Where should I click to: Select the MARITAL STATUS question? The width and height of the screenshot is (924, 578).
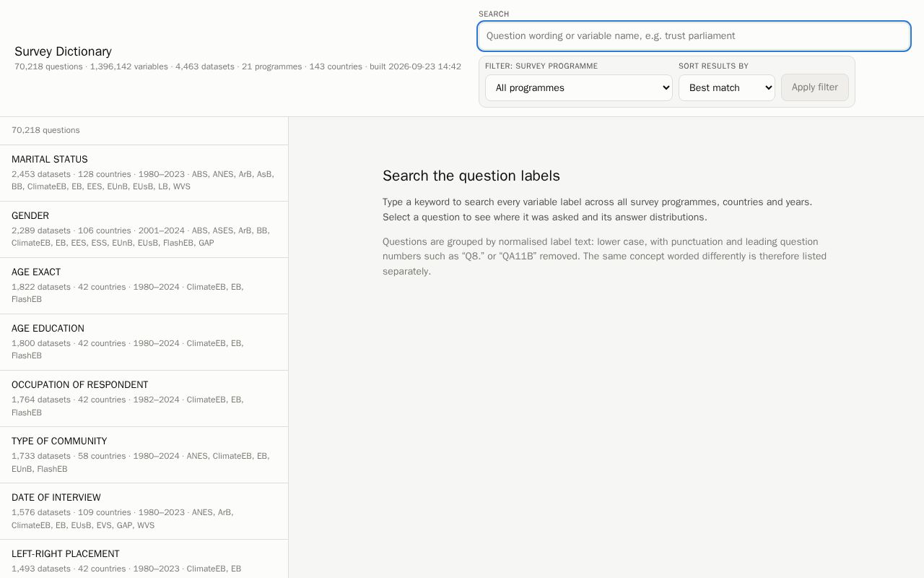(x=144, y=173)
